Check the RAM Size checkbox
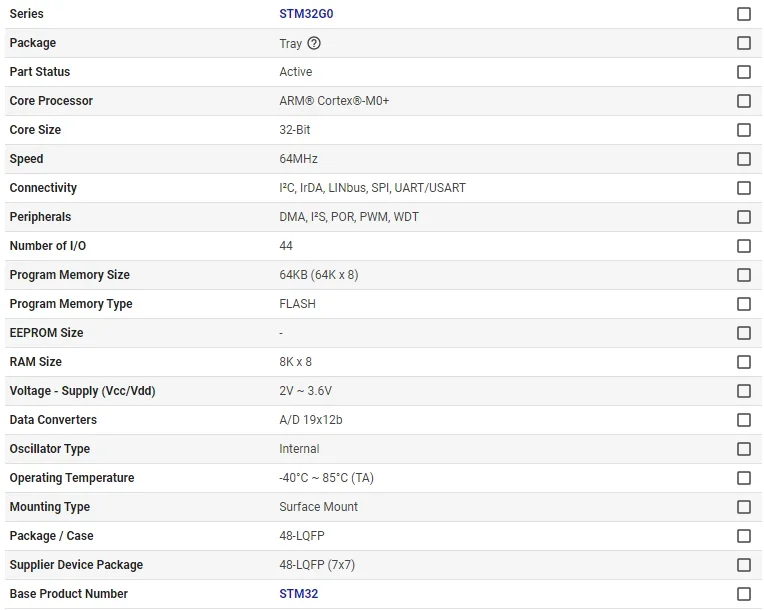 click(744, 362)
